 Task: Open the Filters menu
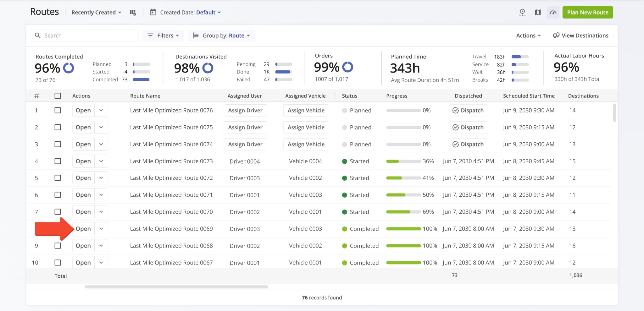[x=163, y=35]
